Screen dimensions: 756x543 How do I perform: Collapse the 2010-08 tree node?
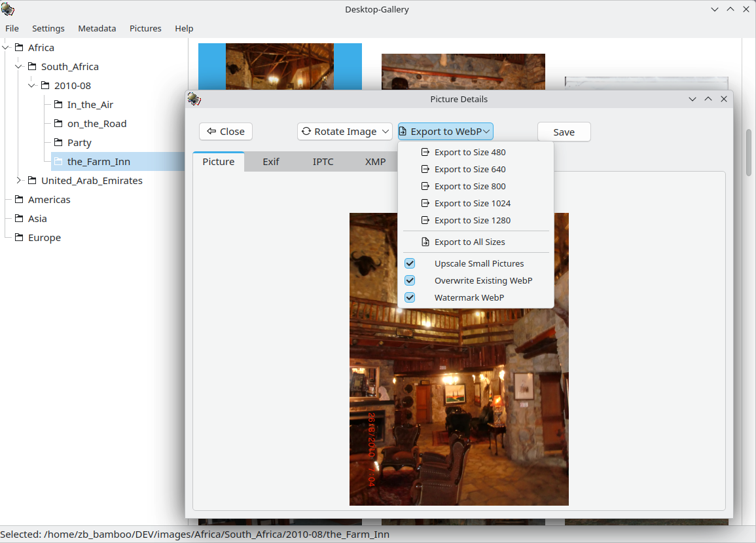coord(32,86)
